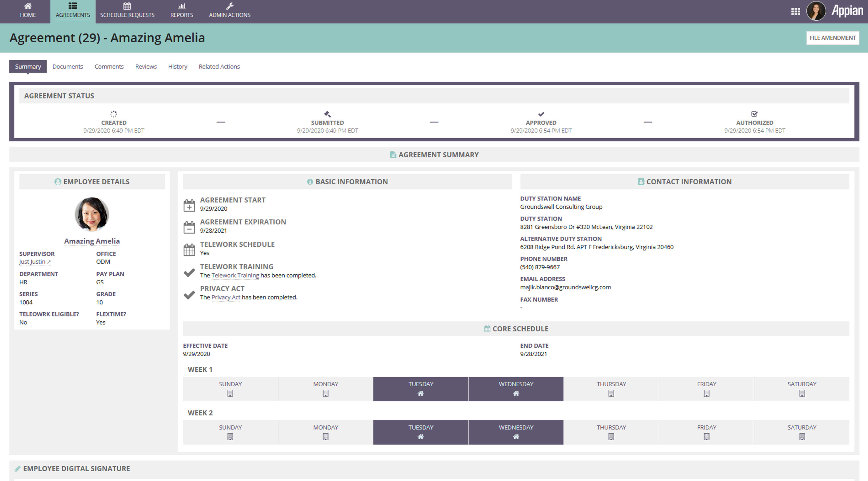868x481 pixels.
Task: Click the Contact Information address book icon
Action: click(641, 182)
